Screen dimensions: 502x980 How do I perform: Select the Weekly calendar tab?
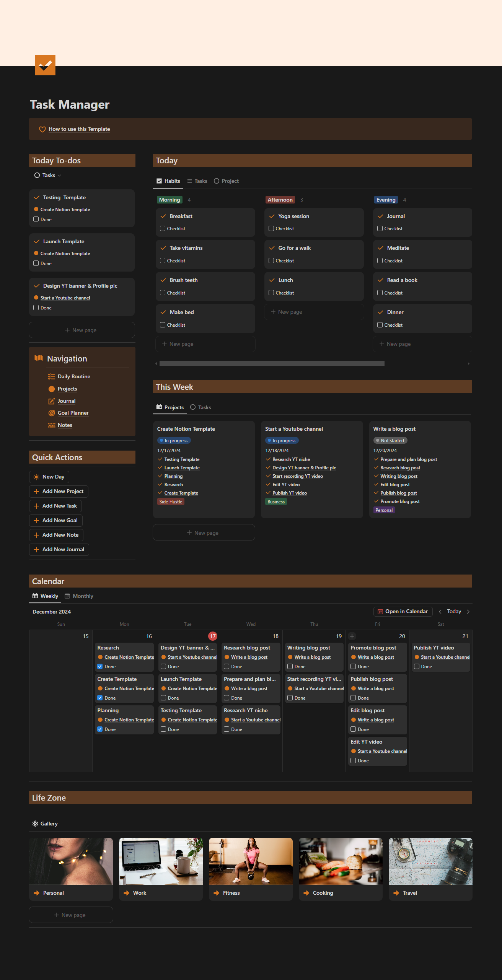[x=45, y=596]
